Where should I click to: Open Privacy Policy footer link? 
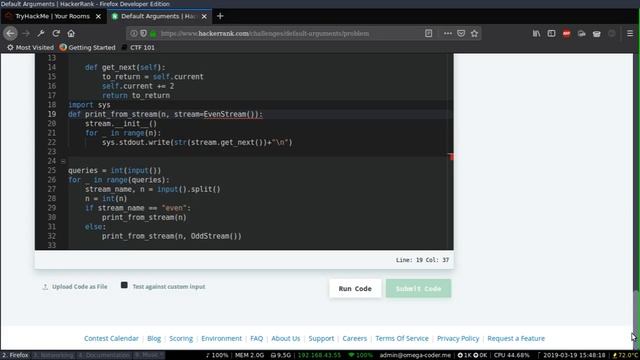tap(458, 338)
